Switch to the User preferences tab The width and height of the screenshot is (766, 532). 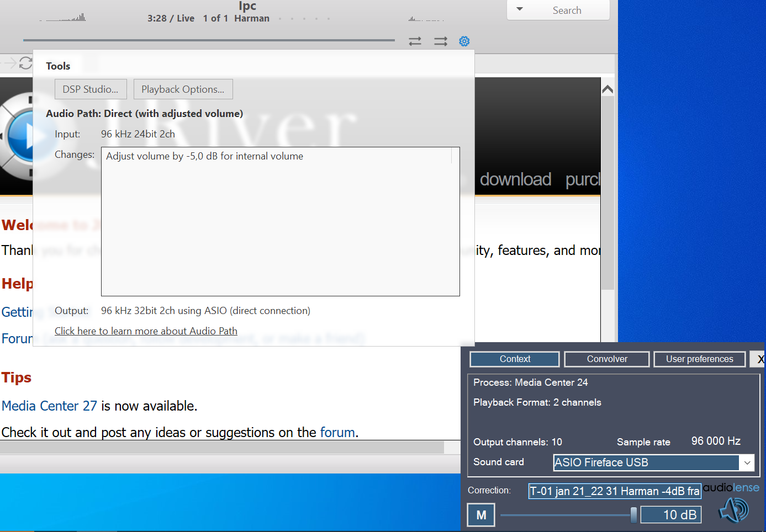tap(700, 359)
